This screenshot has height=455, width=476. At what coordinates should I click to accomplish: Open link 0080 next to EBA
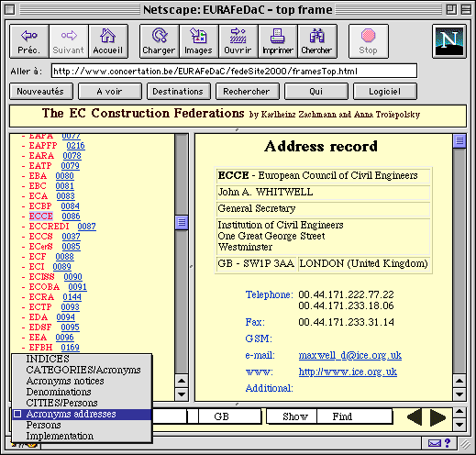pyautogui.click(x=64, y=176)
